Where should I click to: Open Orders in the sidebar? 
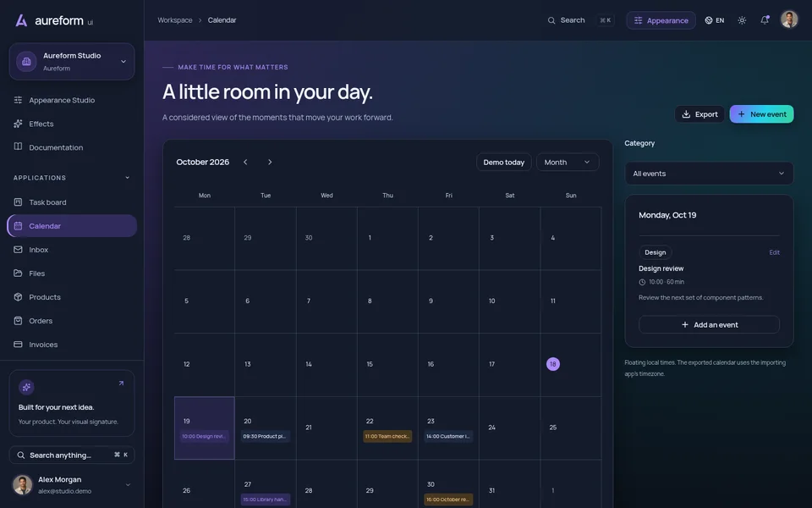tap(72, 321)
